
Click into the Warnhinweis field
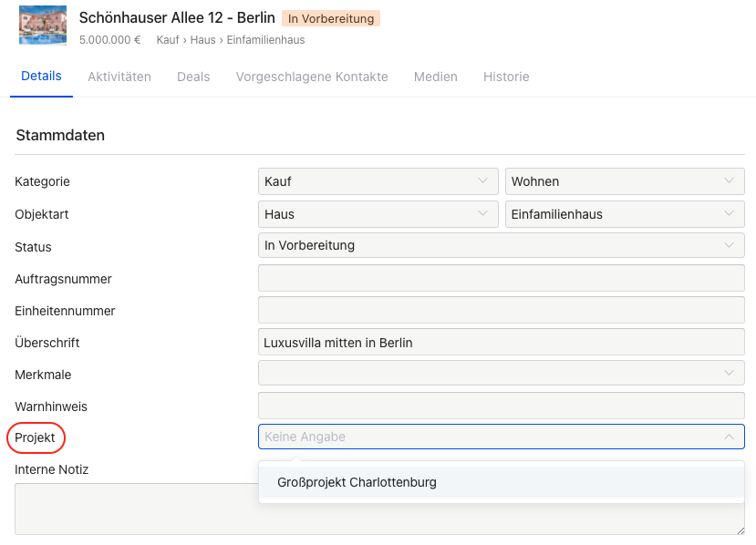[501, 406]
